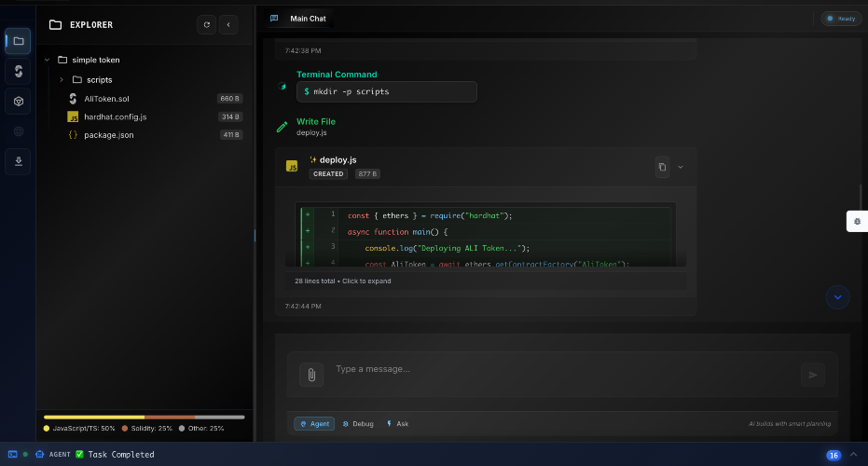Jump to latest message down arrow
This screenshot has height=466, width=868.
(x=837, y=297)
